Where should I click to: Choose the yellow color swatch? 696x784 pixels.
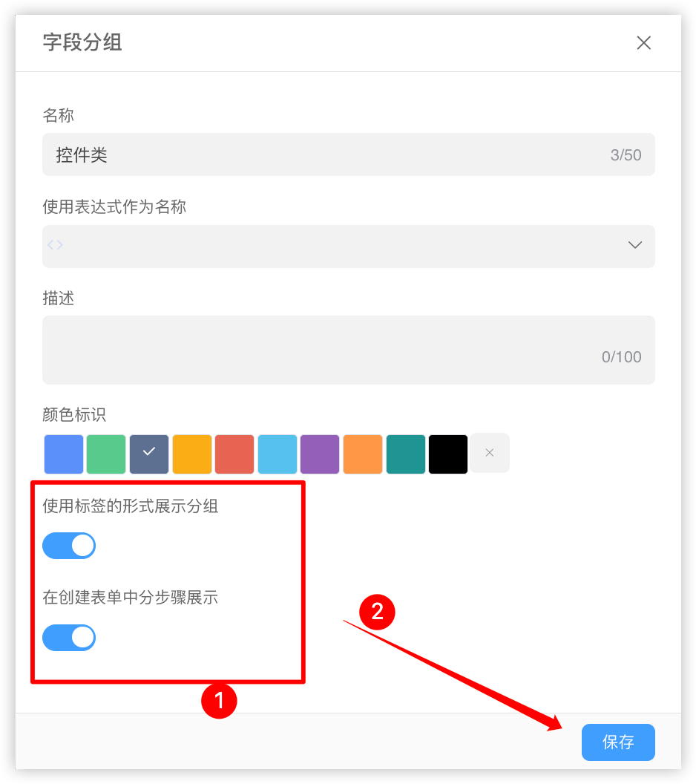pos(192,454)
